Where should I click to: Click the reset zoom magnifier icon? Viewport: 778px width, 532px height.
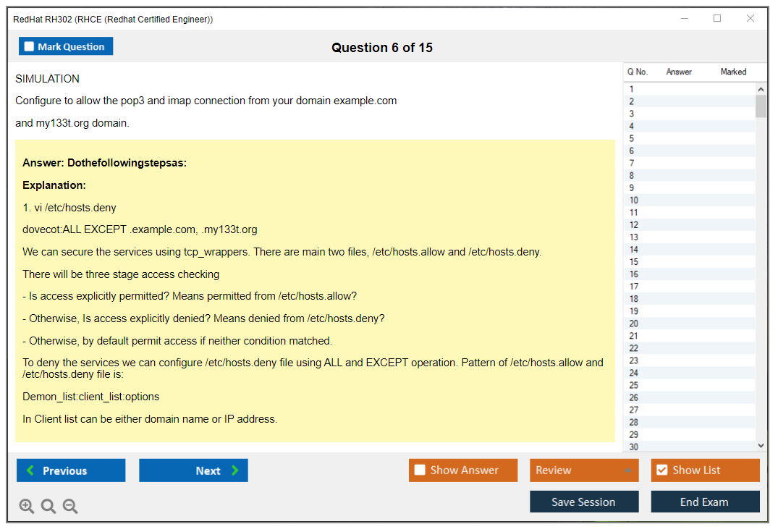[x=48, y=507]
